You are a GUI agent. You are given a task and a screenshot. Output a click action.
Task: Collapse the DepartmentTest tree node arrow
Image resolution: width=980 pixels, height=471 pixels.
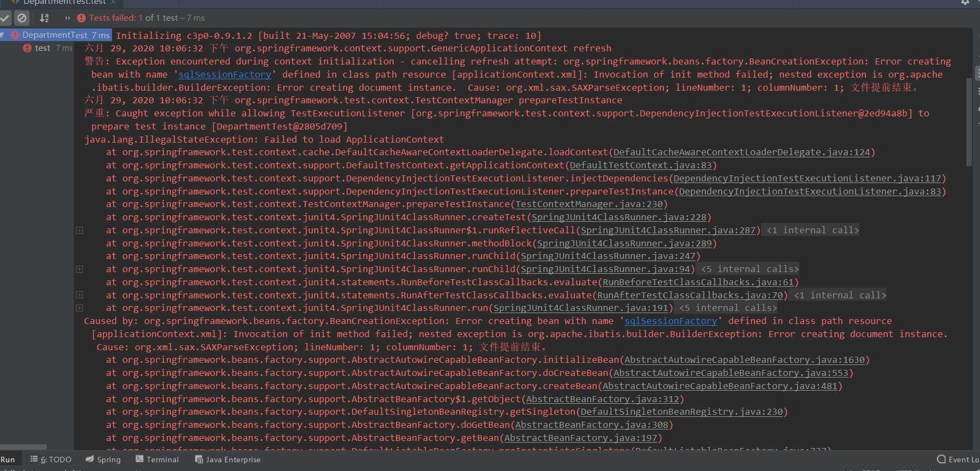pyautogui.click(x=3, y=35)
